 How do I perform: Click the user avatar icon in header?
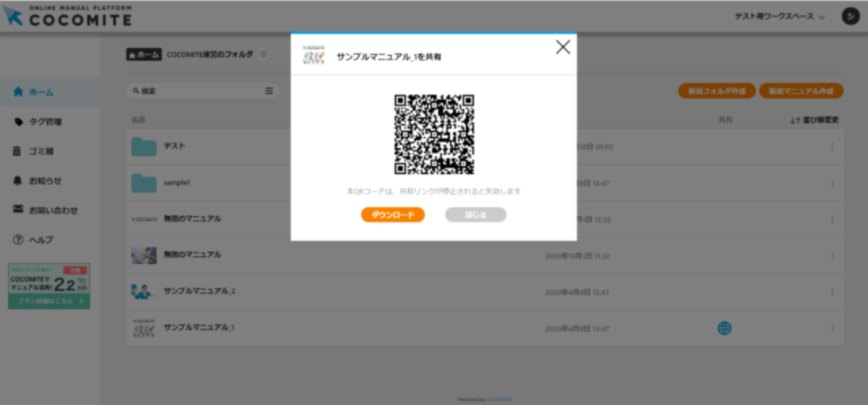point(850,16)
